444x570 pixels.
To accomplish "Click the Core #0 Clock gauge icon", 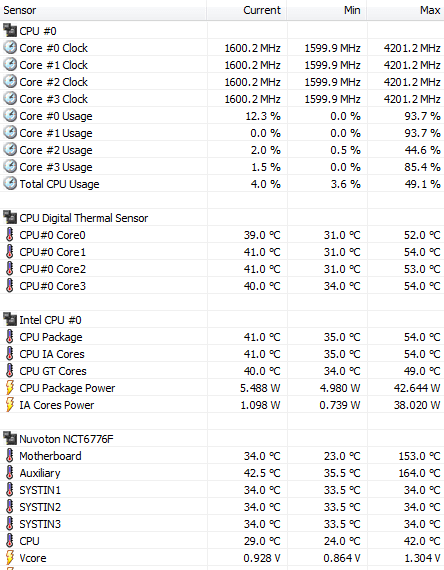I will point(10,48).
